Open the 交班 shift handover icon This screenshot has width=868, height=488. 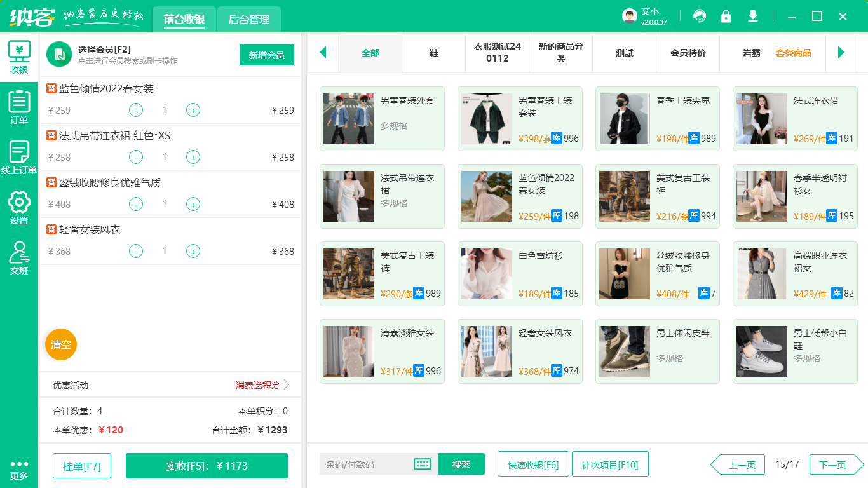tap(19, 257)
